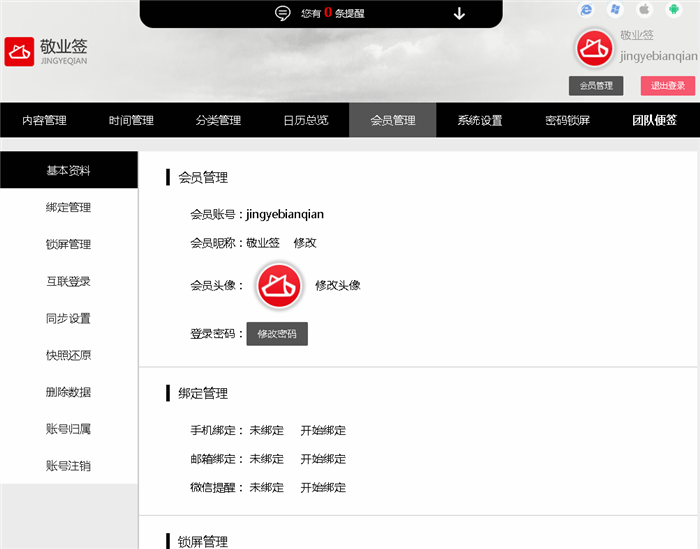Open the 团队便签 tab
This screenshot has height=549, width=700.
coord(654,120)
